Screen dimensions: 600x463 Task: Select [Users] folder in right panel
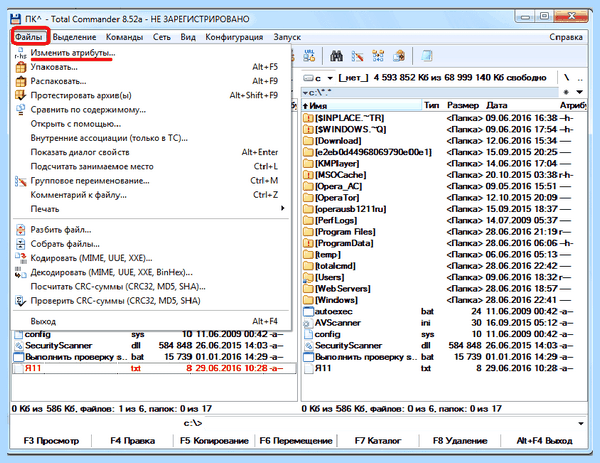(444, 277)
